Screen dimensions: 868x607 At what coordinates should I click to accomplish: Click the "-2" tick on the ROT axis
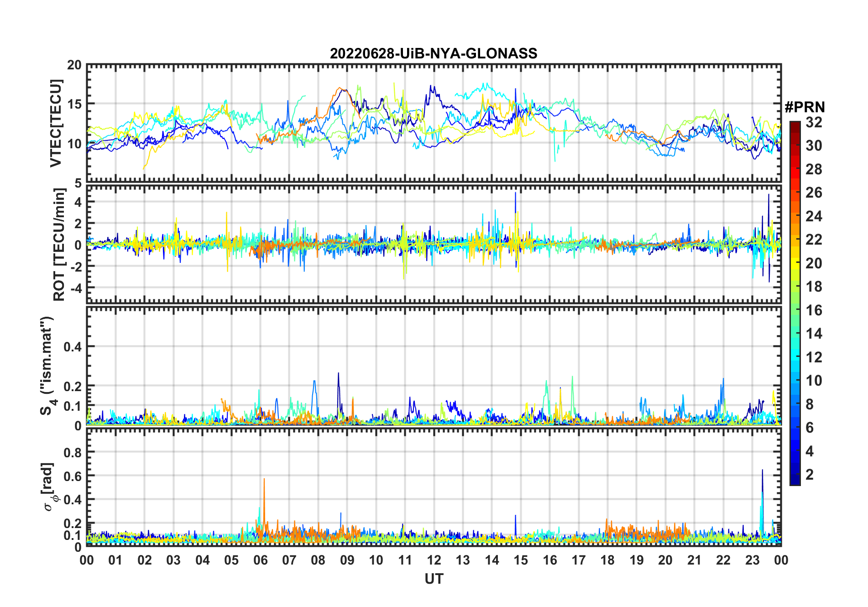pyautogui.click(x=76, y=266)
